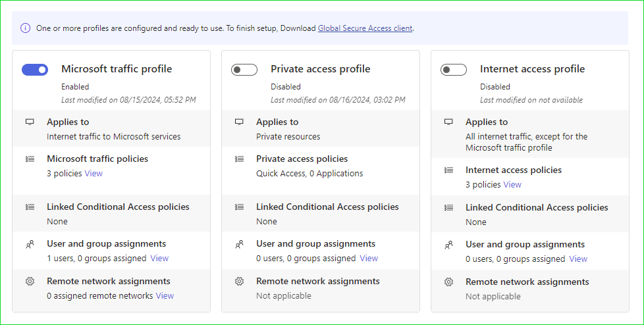View the 3 Microsoft traffic policies
The width and height of the screenshot is (644, 325).
94,173
